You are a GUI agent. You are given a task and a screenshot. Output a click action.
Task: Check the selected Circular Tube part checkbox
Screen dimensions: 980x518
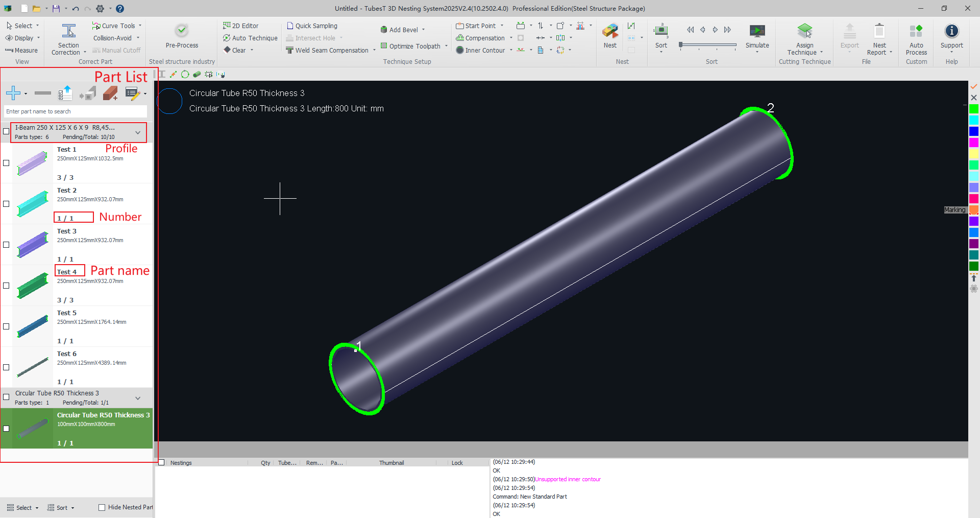tap(6, 429)
